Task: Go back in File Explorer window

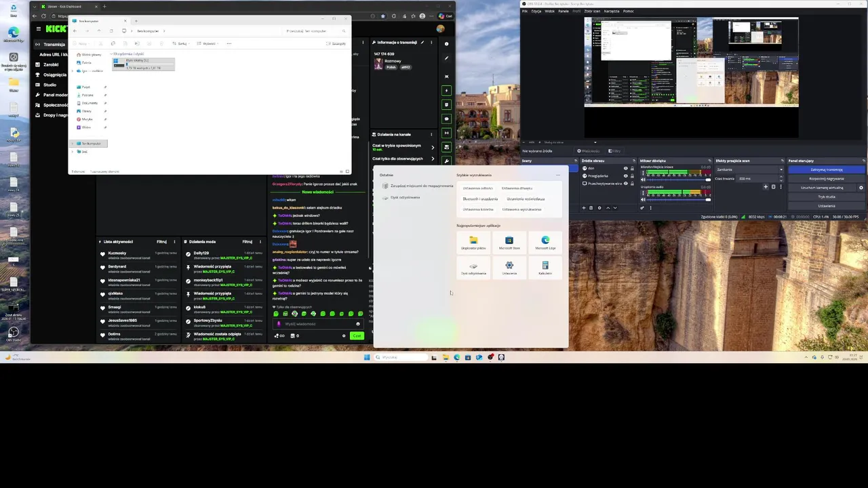Action: click(75, 30)
